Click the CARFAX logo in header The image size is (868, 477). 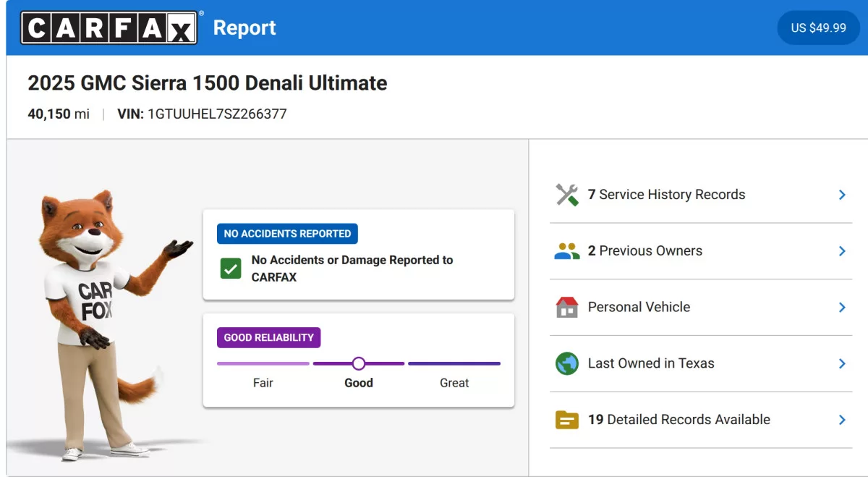point(109,28)
